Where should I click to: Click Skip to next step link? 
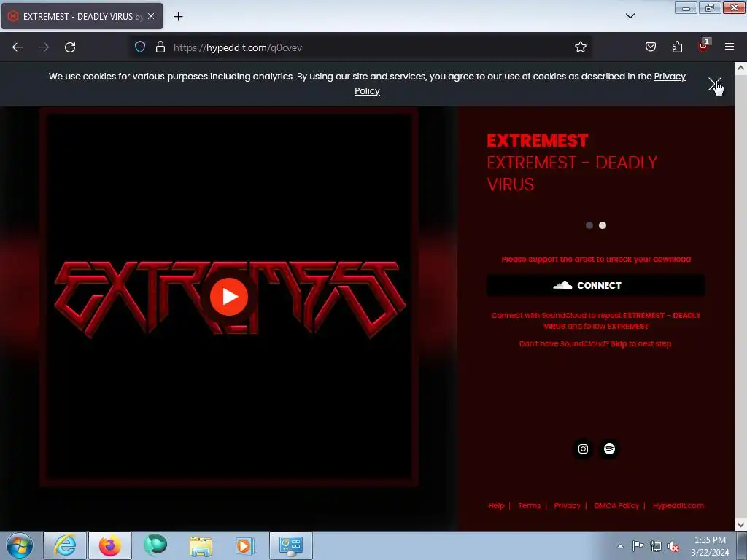point(619,344)
